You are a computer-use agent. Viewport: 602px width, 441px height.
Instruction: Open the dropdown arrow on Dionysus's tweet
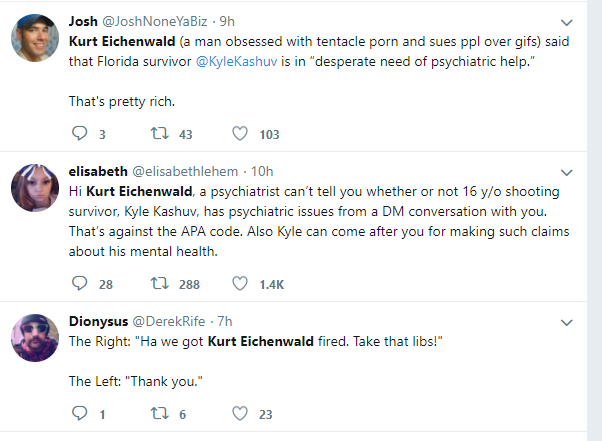coord(567,322)
